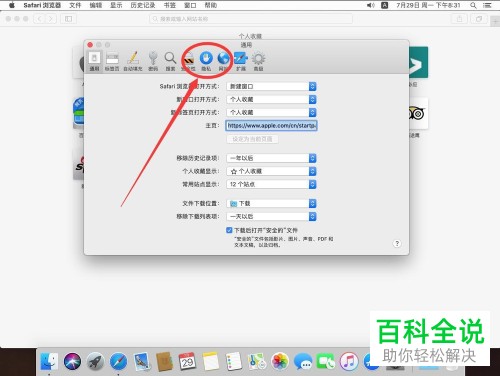This screenshot has width=500, height=376.
Task: Open the Maps app in Dock
Action: click(x=257, y=362)
